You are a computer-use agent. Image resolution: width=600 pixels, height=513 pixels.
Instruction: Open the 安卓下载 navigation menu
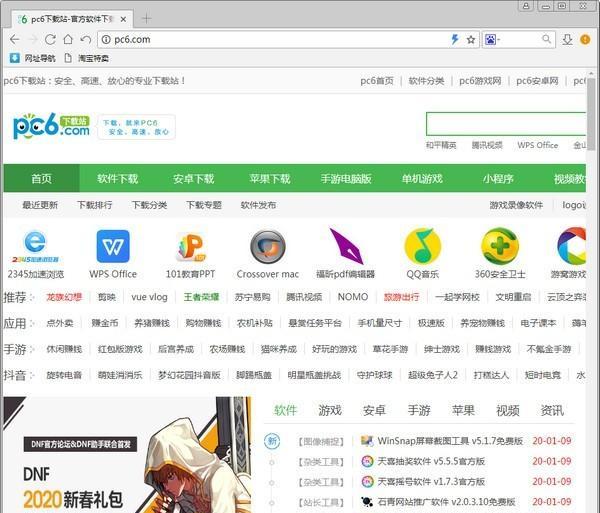194,178
